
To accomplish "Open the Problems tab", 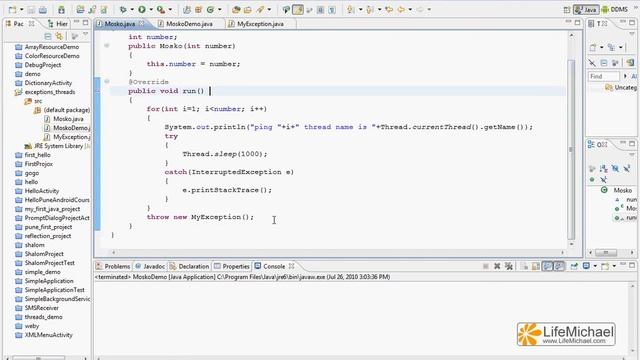I will tap(113, 266).
